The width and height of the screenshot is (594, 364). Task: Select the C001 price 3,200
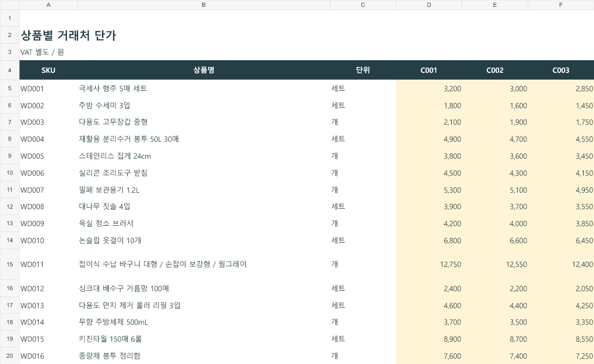429,88
